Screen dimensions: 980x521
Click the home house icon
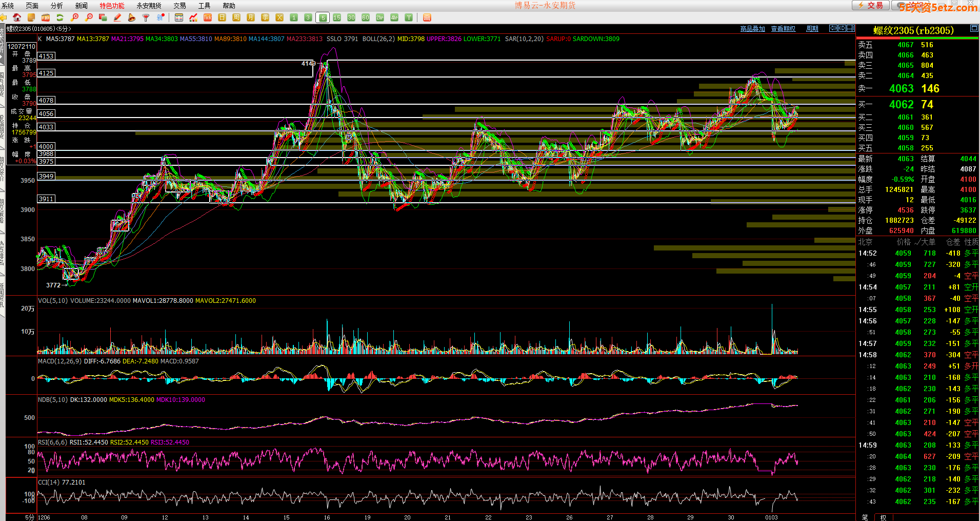click(x=17, y=17)
